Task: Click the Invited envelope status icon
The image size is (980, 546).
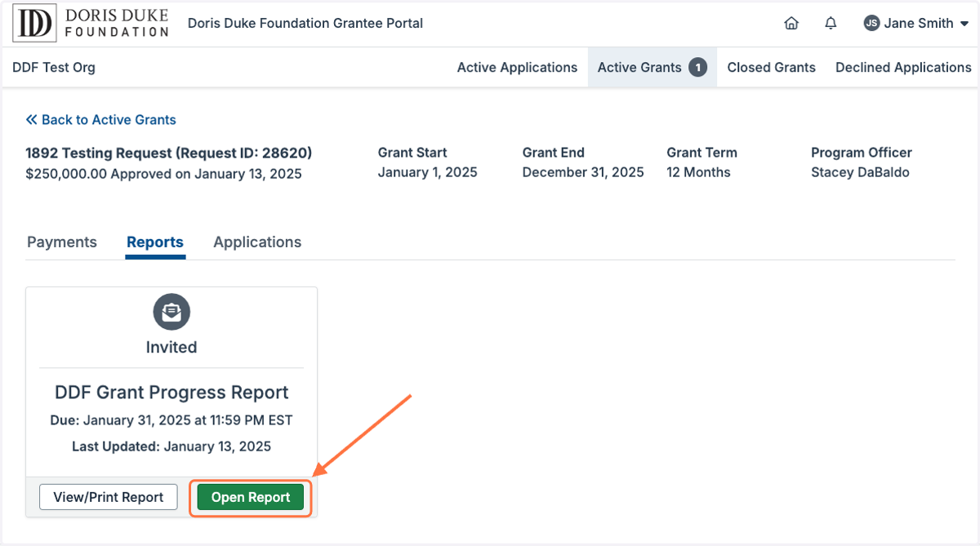Action: [x=171, y=312]
